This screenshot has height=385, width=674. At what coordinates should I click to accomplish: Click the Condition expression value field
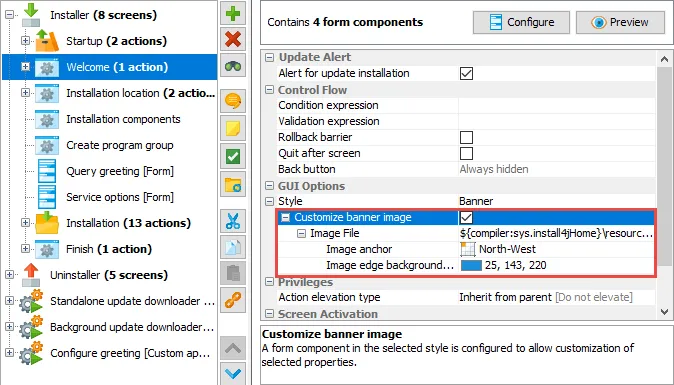coord(557,105)
